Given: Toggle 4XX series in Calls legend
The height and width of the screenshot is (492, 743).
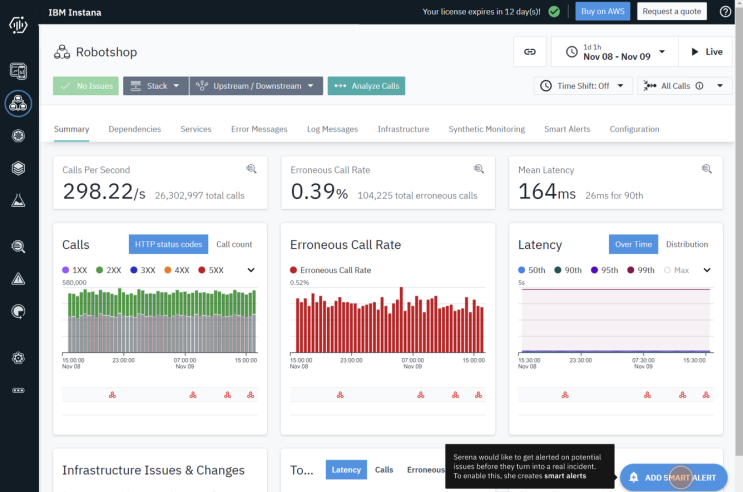Looking at the screenshot, I should pyautogui.click(x=177, y=270).
